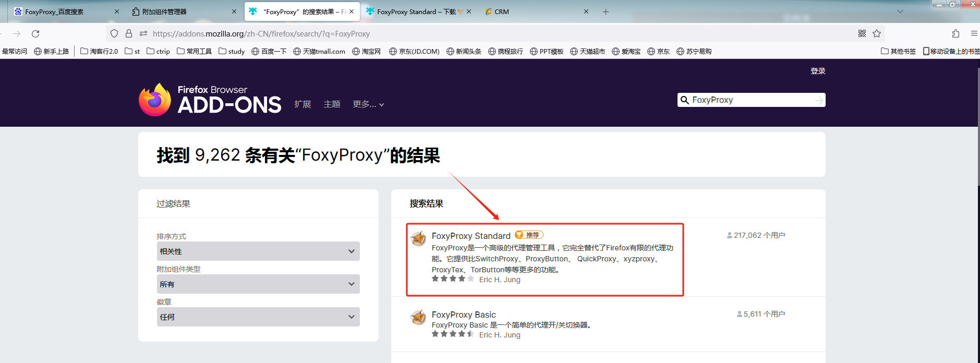
Task: Click the site security padlock icon
Action: pyautogui.click(x=129, y=34)
